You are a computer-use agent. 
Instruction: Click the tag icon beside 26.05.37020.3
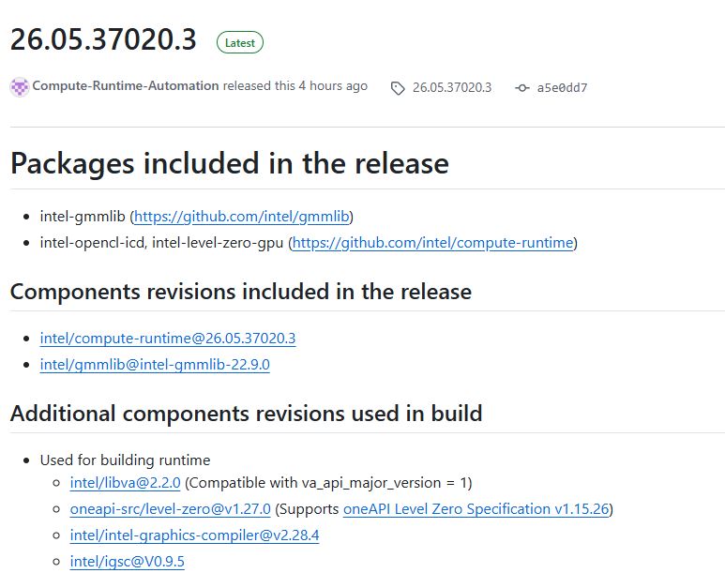click(398, 88)
